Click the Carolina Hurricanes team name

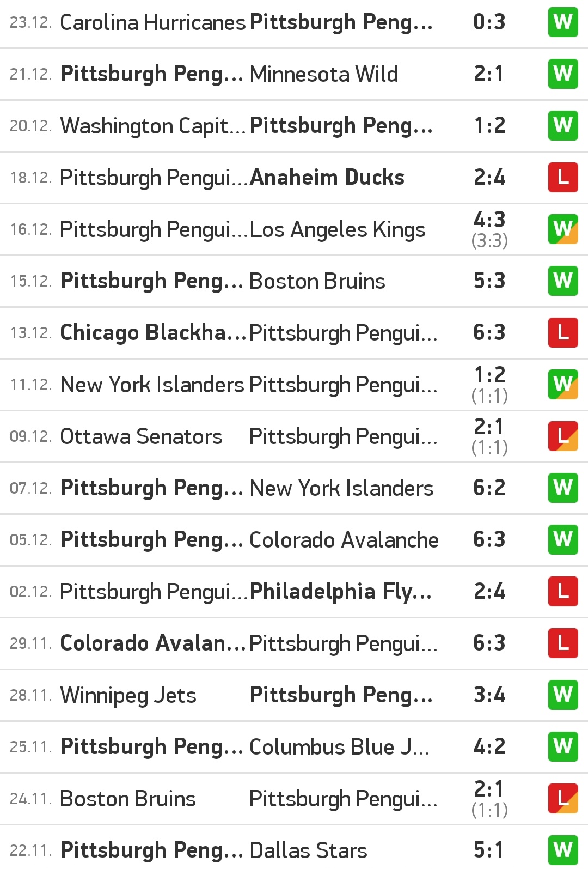(152, 22)
